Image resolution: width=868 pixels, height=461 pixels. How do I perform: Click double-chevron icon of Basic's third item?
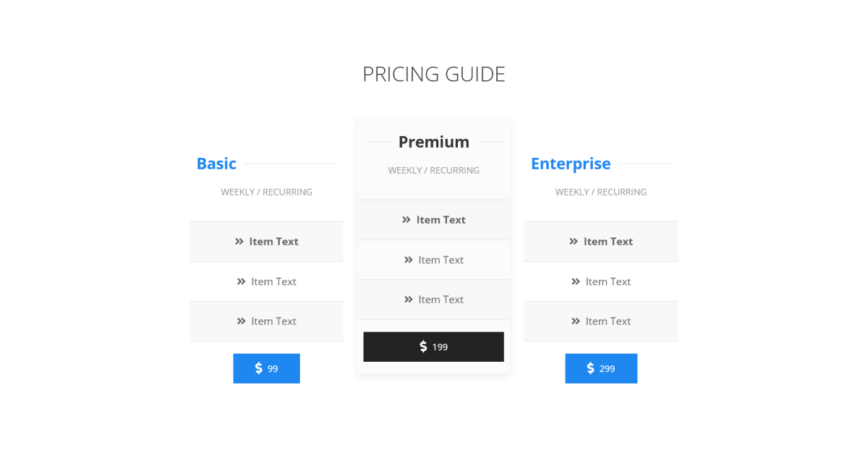click(242, 321)
